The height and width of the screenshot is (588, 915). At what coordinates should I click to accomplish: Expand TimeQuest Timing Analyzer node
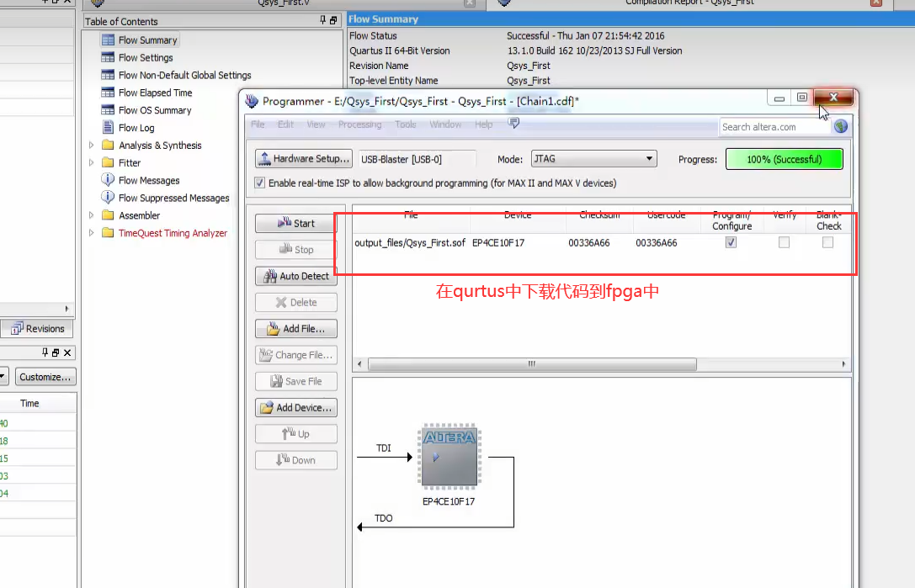click(91, 233)
